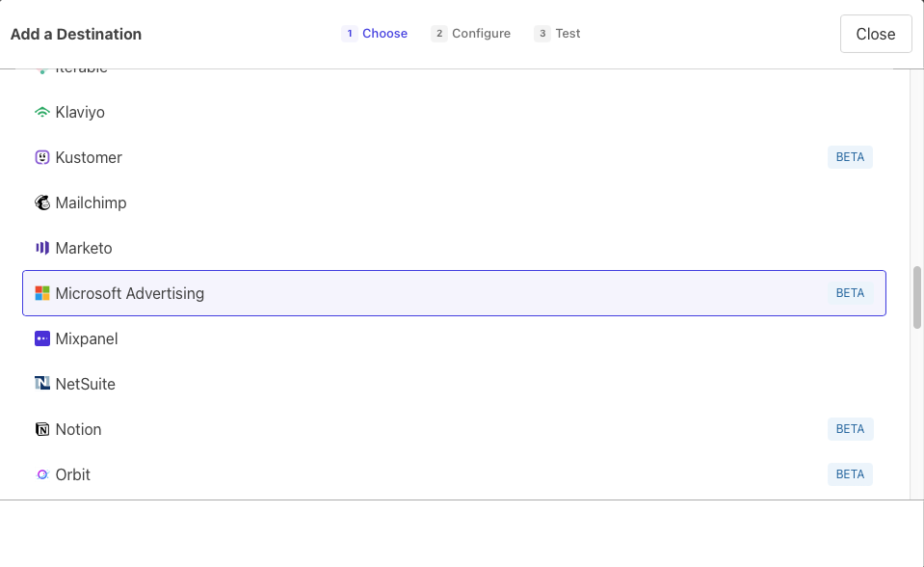Select Mailchimp as the destination
The image size is (924, 567).
click(91, 203)
